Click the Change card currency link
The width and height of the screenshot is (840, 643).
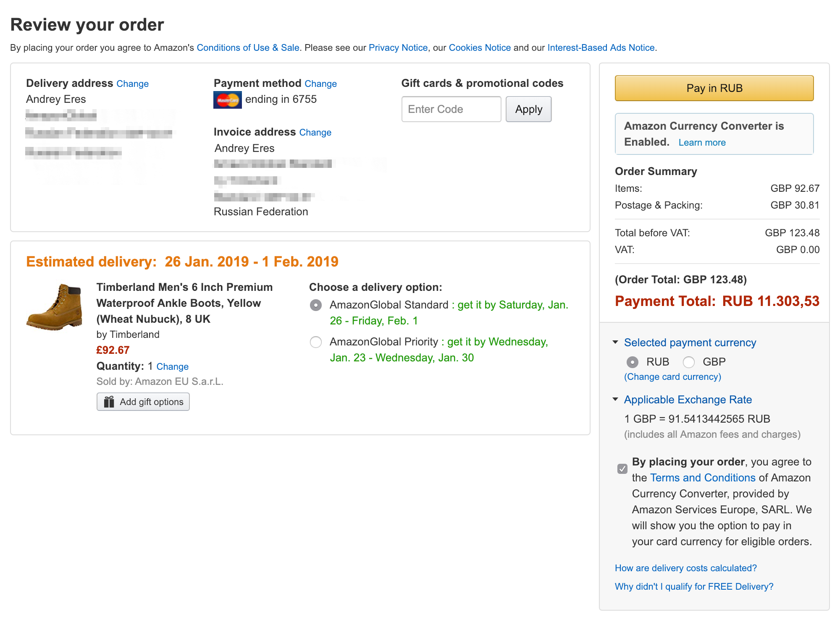click(x=672, y=376)
